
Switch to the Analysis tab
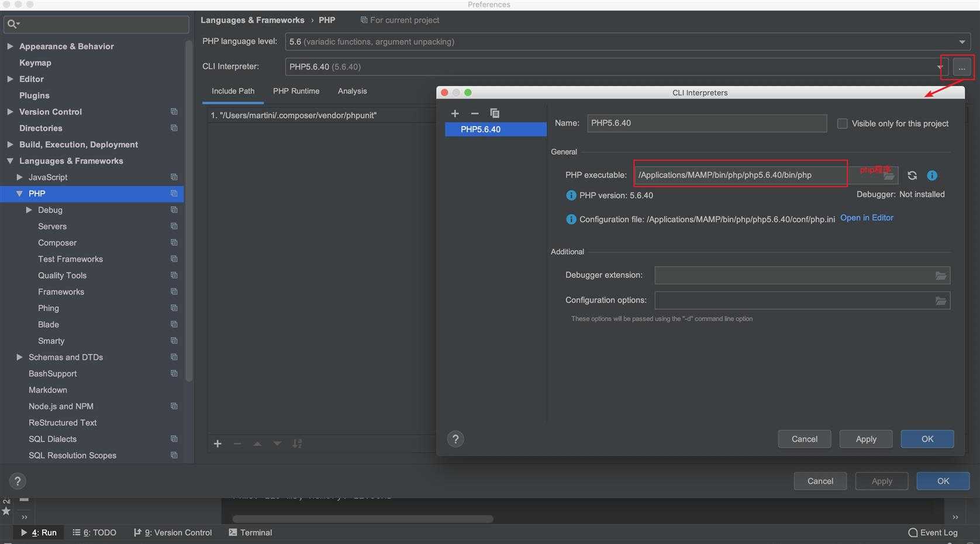click(352, 91)
